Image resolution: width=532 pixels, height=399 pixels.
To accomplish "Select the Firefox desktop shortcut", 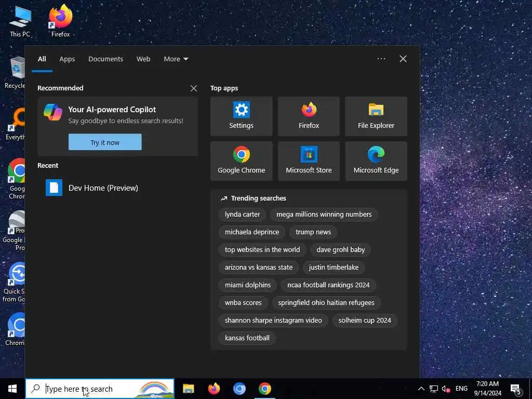I will click(x=60, y=21).
